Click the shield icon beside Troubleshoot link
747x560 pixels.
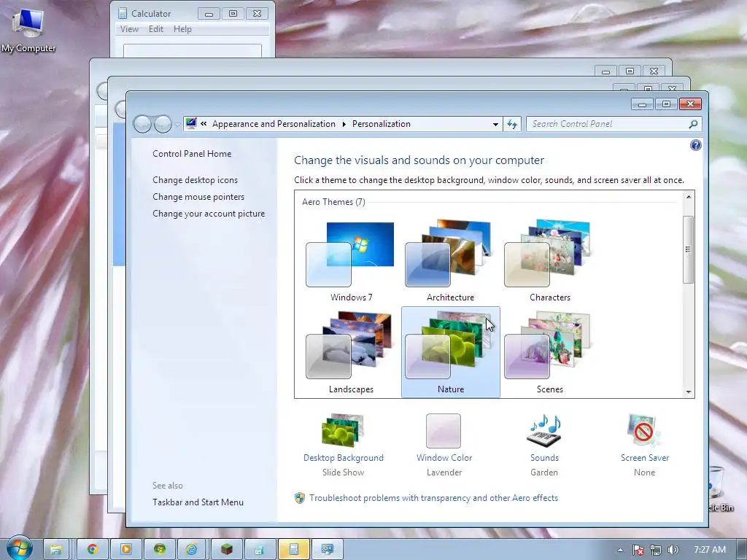(300, 498)
